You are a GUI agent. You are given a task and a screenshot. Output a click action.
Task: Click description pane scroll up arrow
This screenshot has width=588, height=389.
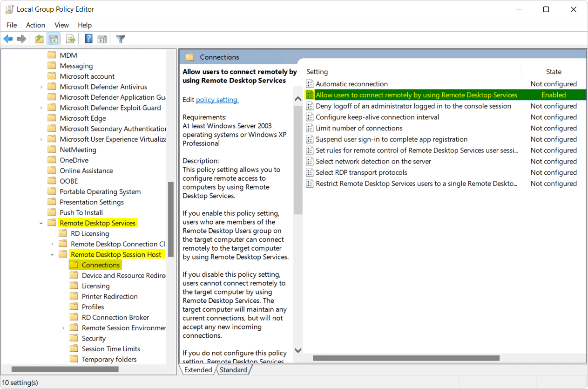coord(298,99)
